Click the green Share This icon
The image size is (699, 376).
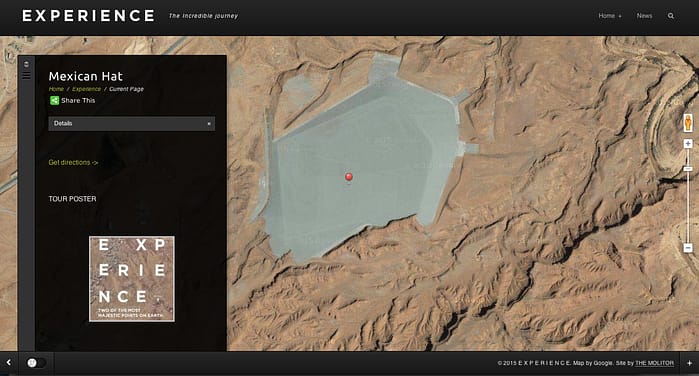[54, 101]
